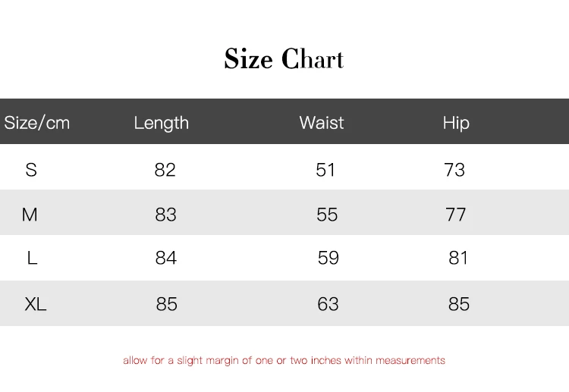
Task: Click the Waist column header
Action: 322,123
